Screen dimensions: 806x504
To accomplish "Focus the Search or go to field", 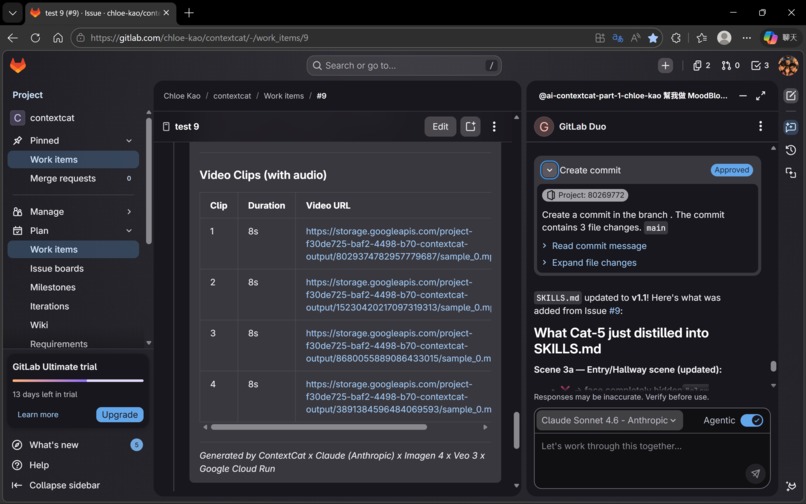I will click(x=404, y=65).
